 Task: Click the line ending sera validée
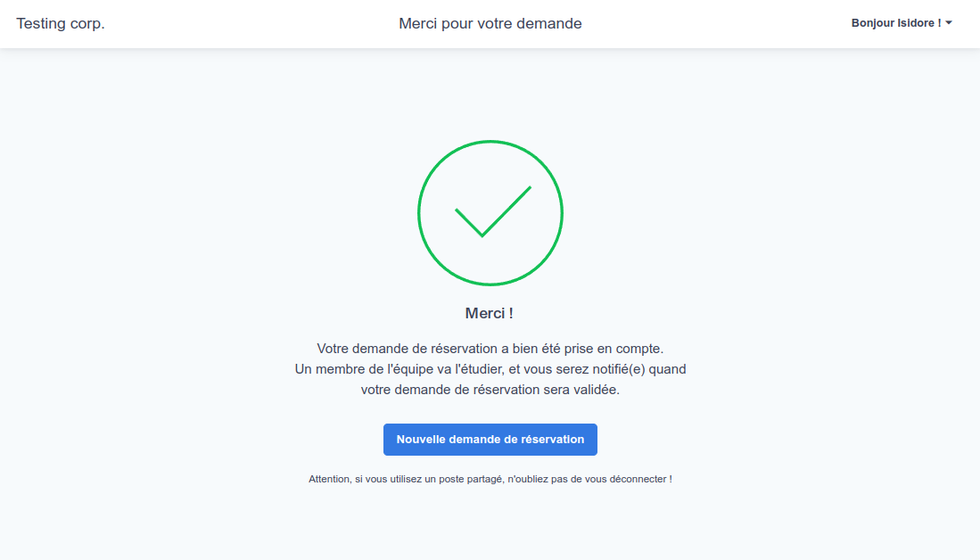(x=490, y=390)
